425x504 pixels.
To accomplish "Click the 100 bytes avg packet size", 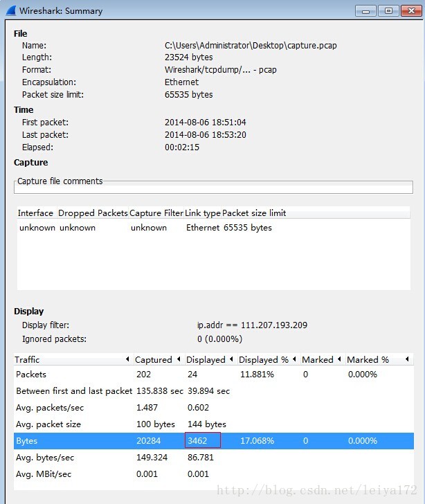I will pyautogui.click(x=156, y=424).
